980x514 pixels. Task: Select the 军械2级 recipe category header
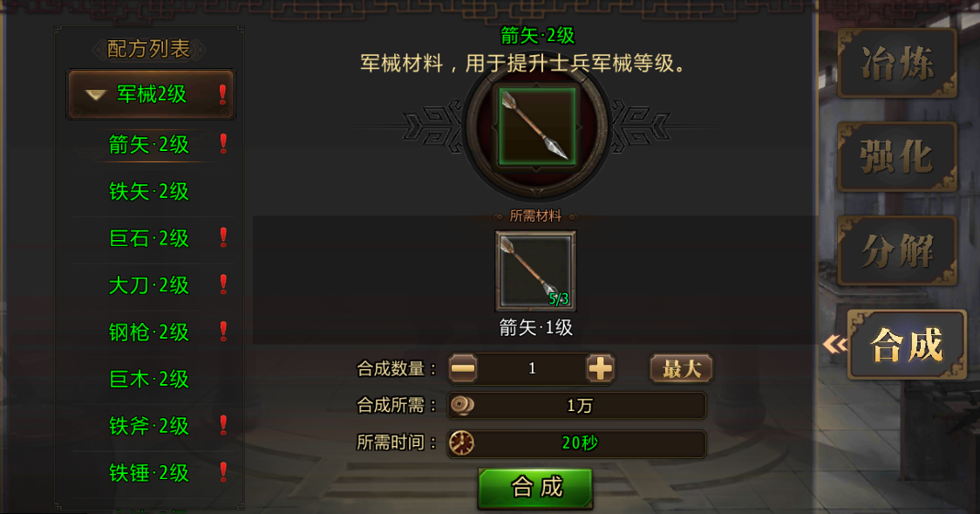coord(151,94)
